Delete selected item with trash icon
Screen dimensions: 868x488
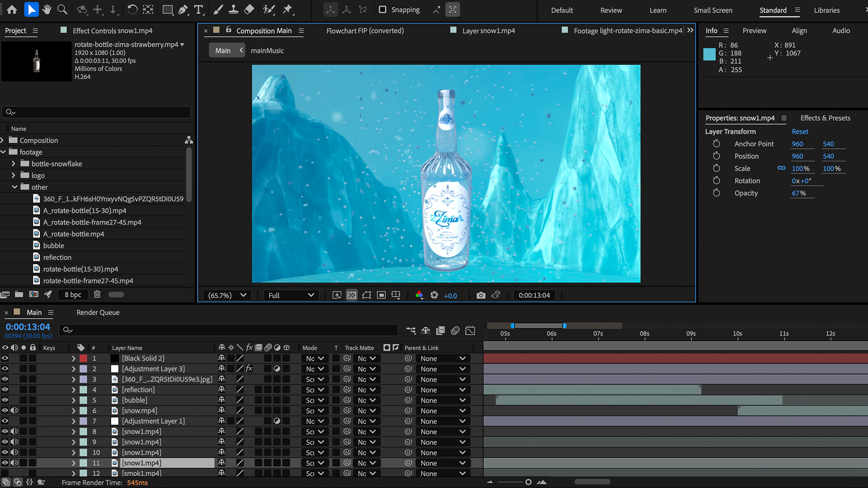click(x=97, y=295)
